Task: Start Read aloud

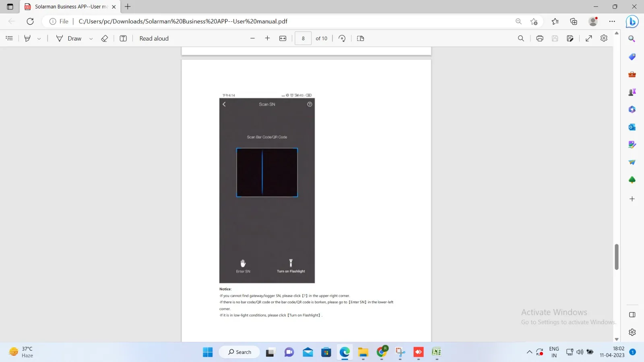Action: click(x=154, y=38)
